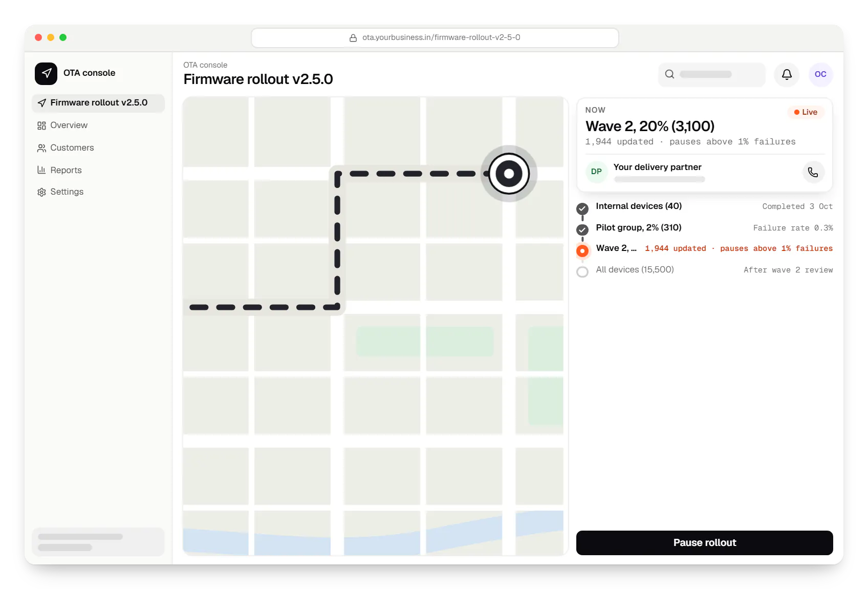Go to Customers in sidebar
Image resolution: width=868 pixels, height=589 pixels.
98,148
